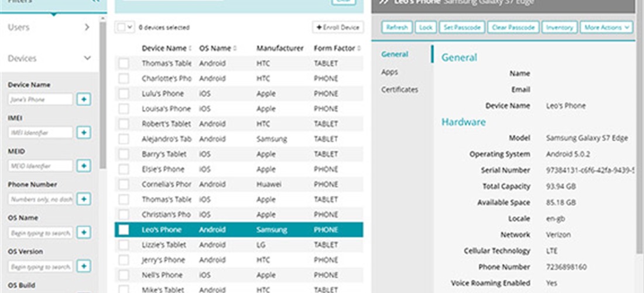Click the Phone Number input field
This screenshot has height=293, width=644.
click(40, 200)
